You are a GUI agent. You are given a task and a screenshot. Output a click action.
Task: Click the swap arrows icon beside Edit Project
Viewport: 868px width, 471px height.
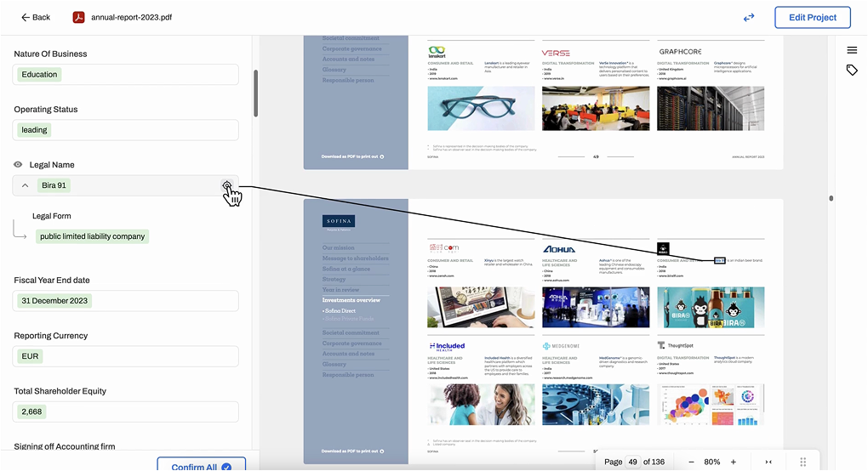tap(749, 18)
